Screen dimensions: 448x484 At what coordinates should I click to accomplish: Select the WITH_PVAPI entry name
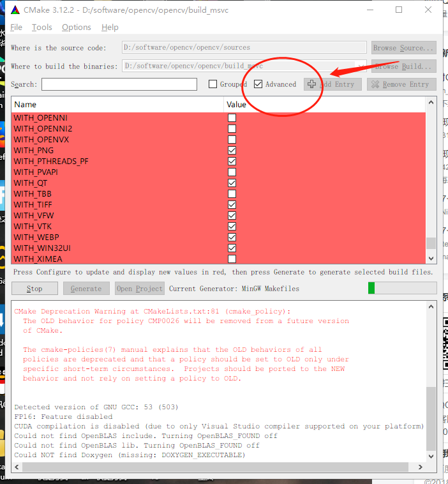pyautogui.click(x=36, y=172)
